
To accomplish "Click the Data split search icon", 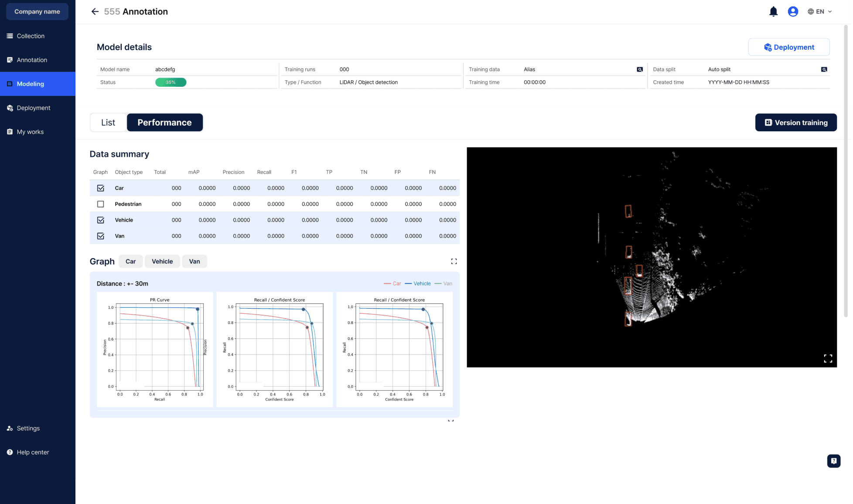I will 824,69.
